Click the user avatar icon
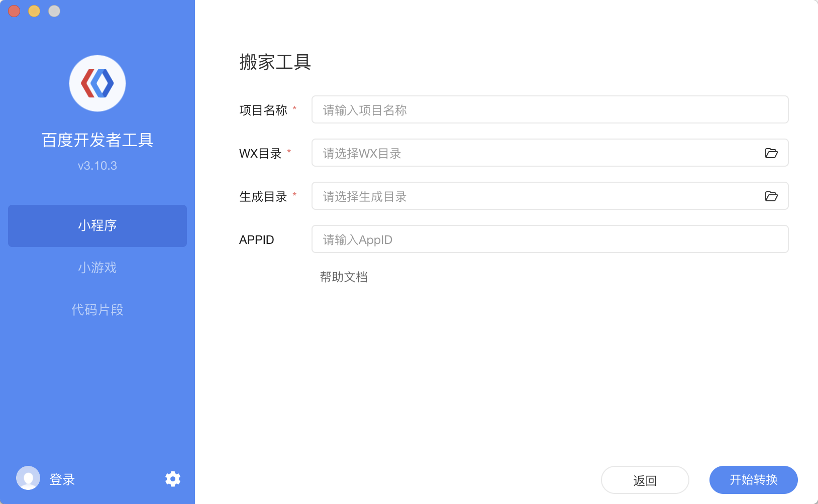This screenshot has width=818, height=504. [28, 478]
